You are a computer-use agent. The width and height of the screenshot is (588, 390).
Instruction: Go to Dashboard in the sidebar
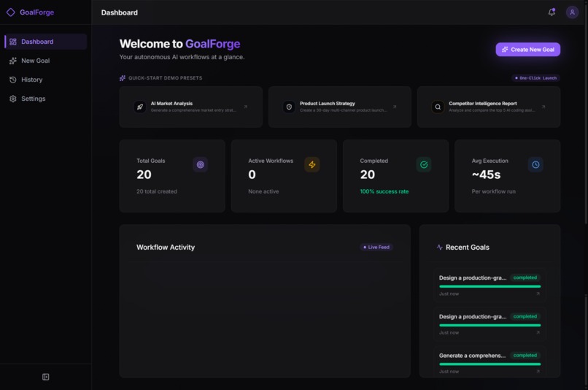(46, 42)
